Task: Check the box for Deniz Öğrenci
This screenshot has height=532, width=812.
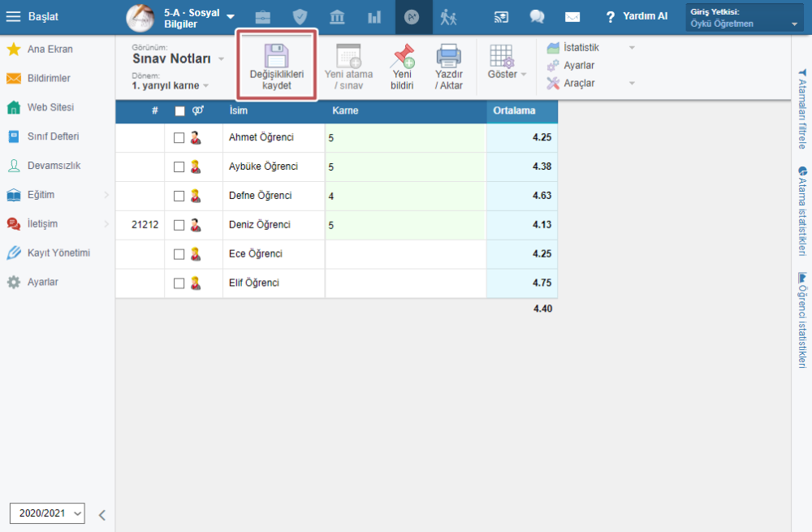Action: pos(179,225)
